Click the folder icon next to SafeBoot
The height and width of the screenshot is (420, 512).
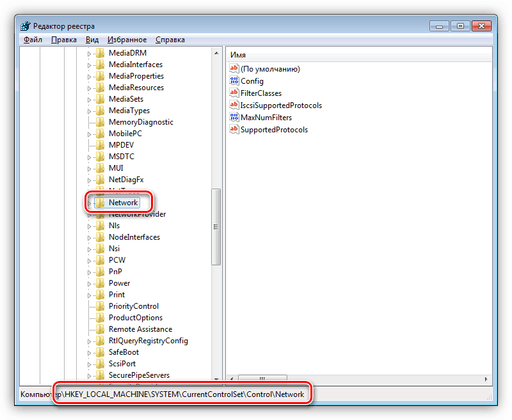coord(99,352)
